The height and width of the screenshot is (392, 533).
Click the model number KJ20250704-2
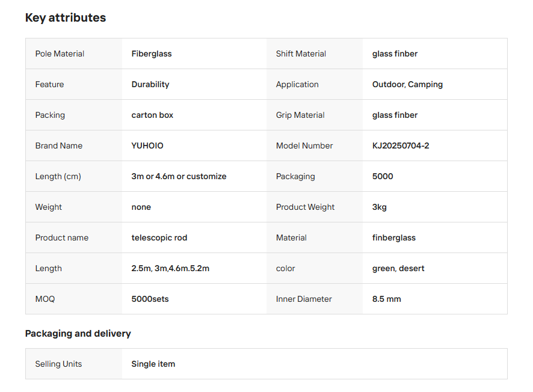tap(401, 146)
